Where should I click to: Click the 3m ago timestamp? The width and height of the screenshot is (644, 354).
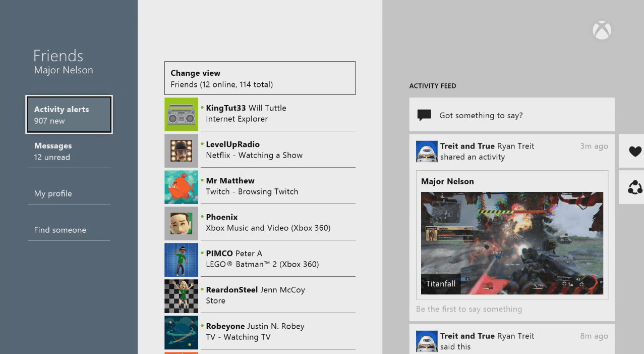pyautogui.click(x=594, y=146)
